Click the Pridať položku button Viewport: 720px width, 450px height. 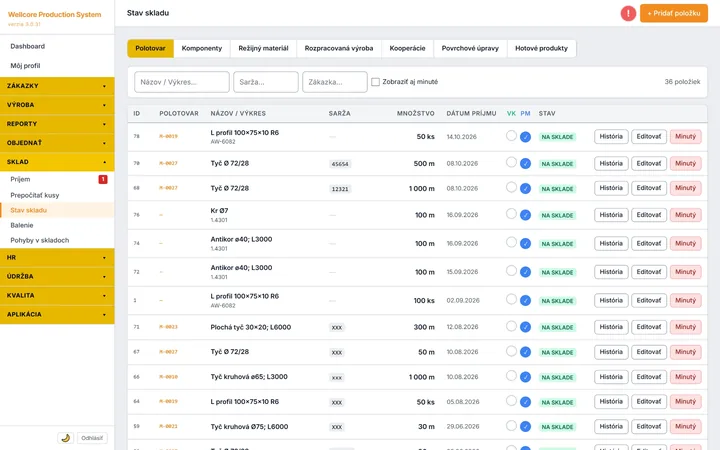[x=674, y=13]
